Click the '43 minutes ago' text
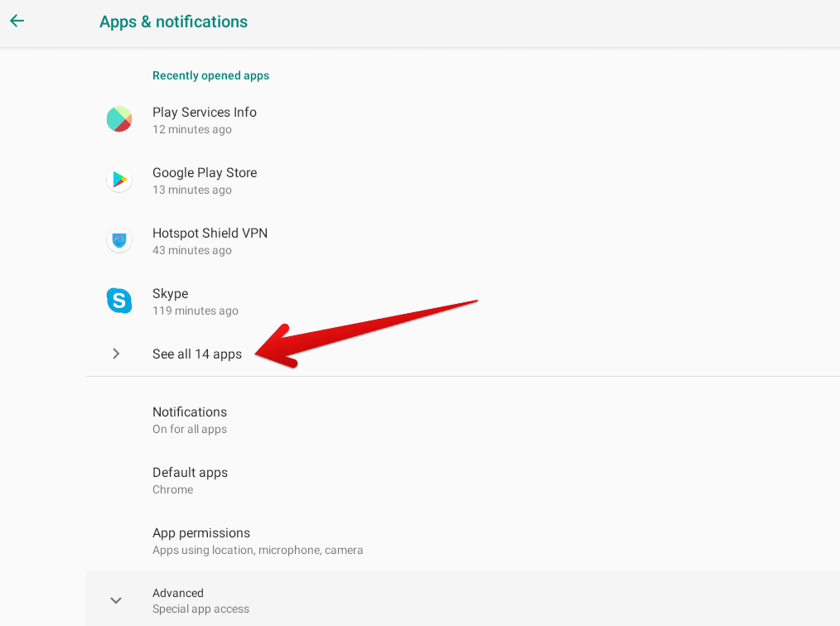 192,250
